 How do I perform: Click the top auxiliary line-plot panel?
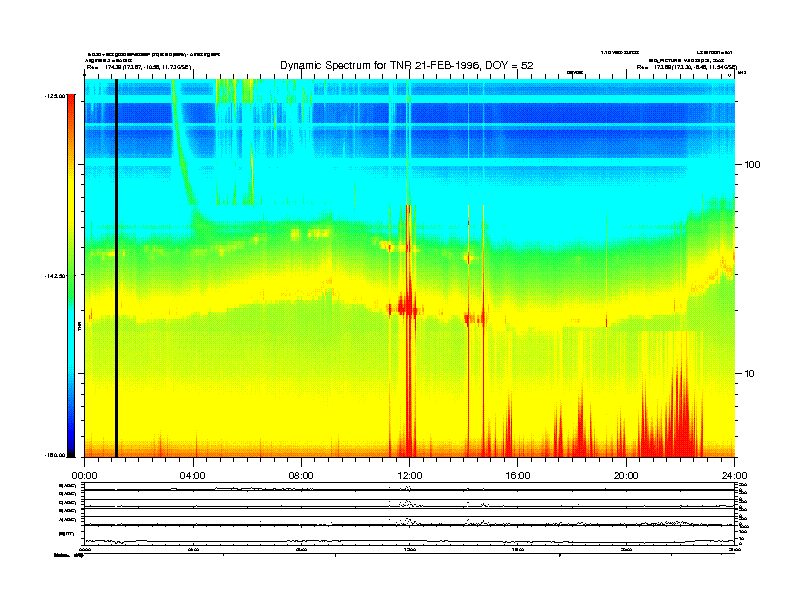409,487
